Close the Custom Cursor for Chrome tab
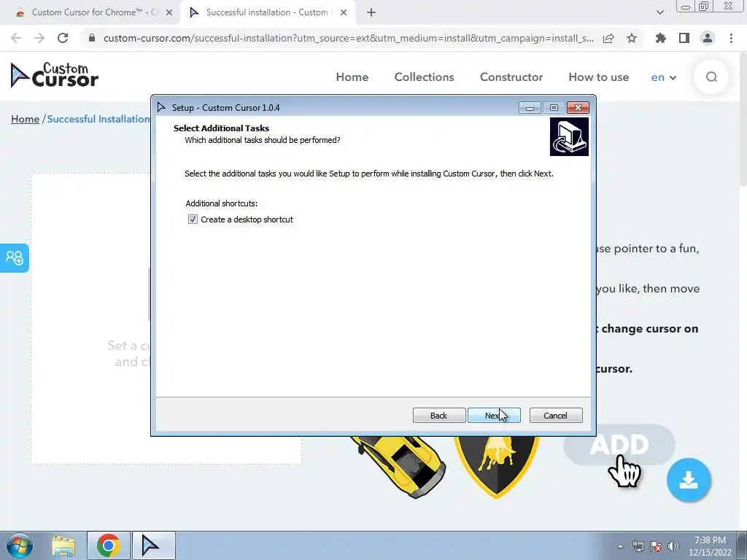The height and width of the screenshot is (560, 747). (169, 13)
